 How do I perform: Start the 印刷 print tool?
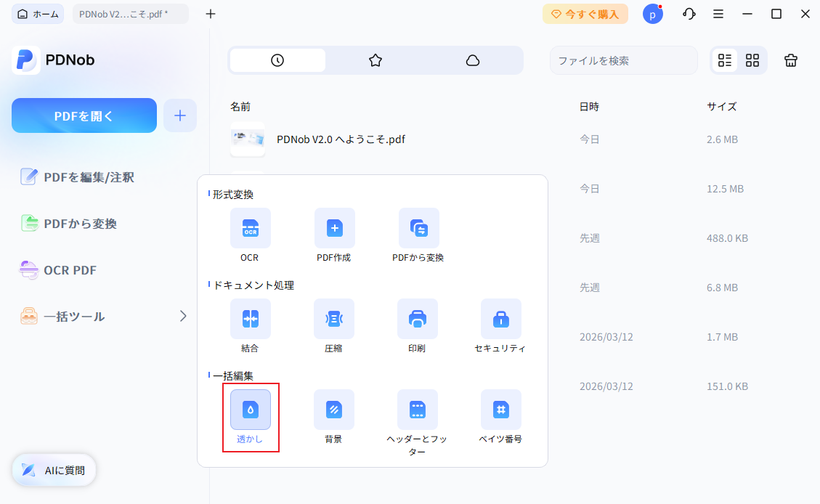point(418,319)
